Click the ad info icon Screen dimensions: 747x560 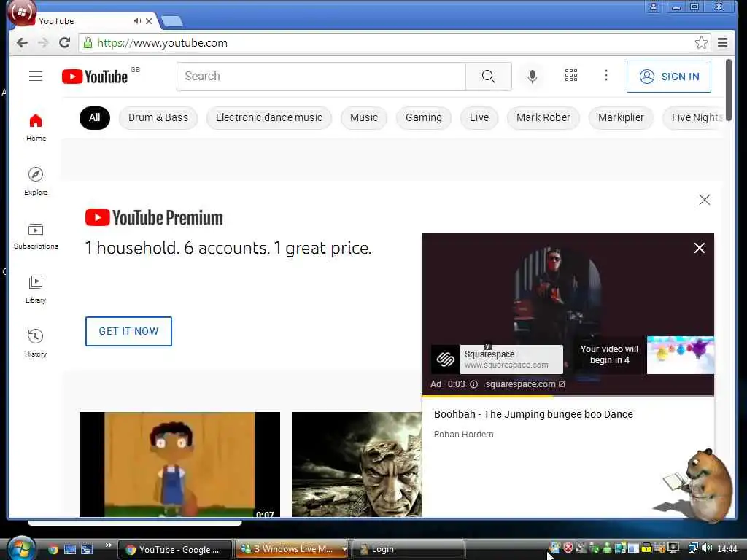[x=473, y=384]
